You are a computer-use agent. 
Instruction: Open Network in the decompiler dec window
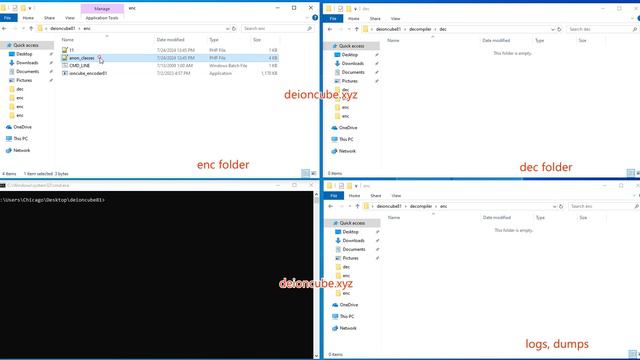[347, 151]
